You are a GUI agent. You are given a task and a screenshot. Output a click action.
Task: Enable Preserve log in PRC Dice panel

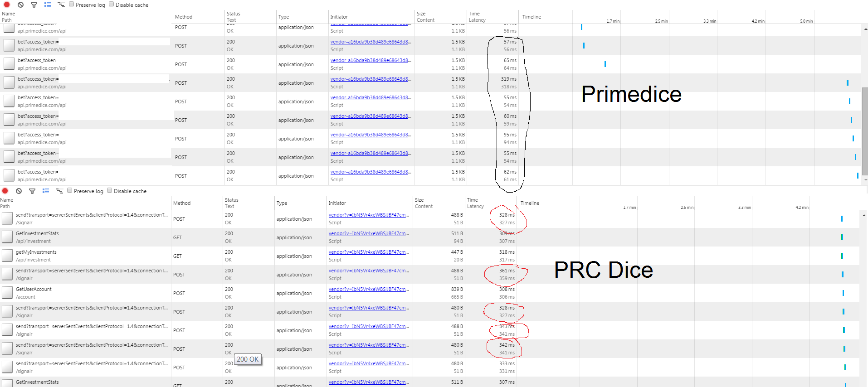click(x=69, y=190)
